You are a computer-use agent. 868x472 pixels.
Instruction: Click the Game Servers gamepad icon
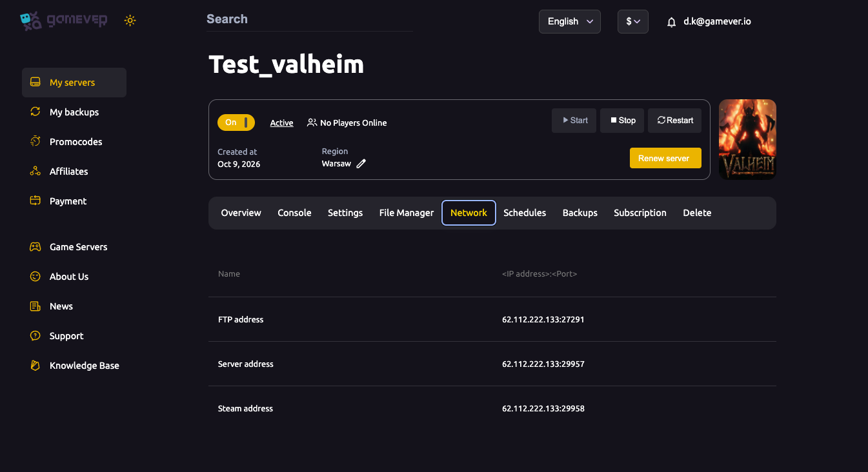pos(35,247)
